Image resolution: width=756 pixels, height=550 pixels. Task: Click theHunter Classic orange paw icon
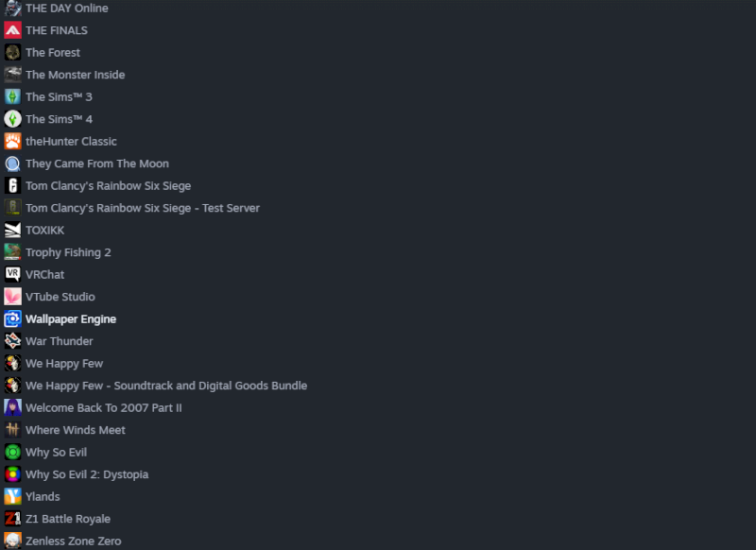click(x=12, y=141)
